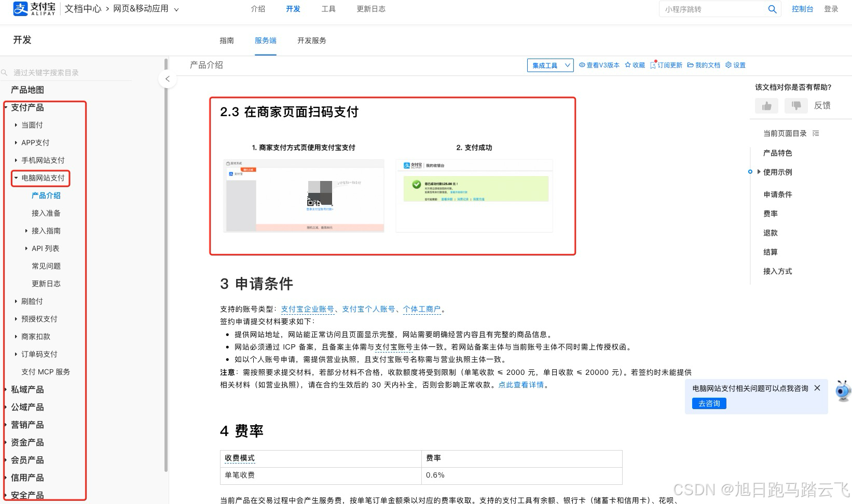Expand 当面付 tree item
852x504 pixels.
tap(16, 125)
